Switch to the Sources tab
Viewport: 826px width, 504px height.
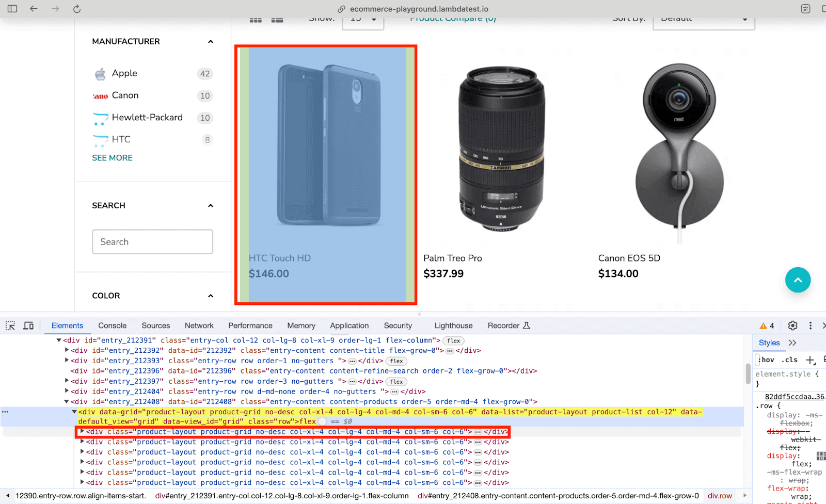pyautogui.click(x=156, y=326)
